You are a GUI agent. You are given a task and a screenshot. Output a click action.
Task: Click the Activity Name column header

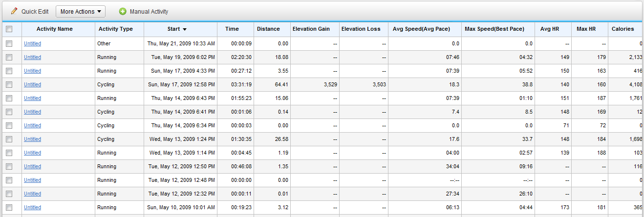coord(55,29)
